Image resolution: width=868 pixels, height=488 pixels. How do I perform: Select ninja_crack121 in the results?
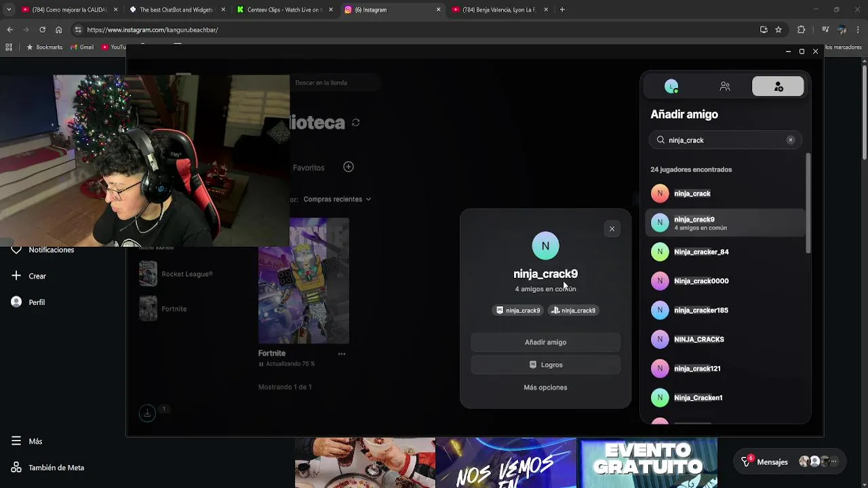[726, 368]
